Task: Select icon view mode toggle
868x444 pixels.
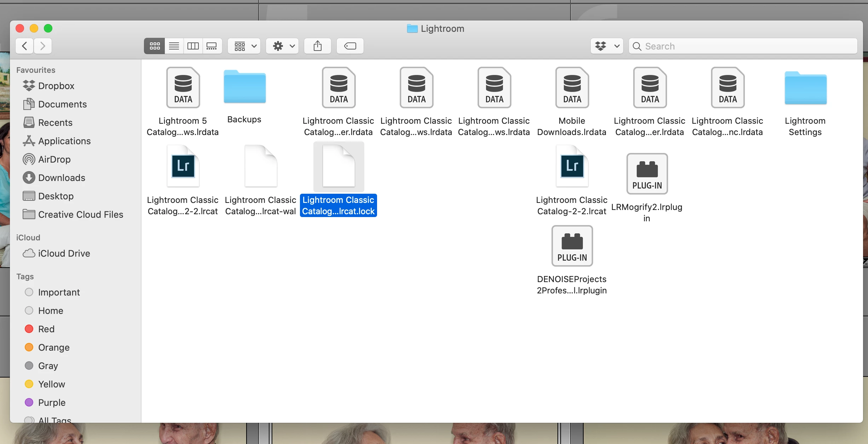Action: click(155, 46)
